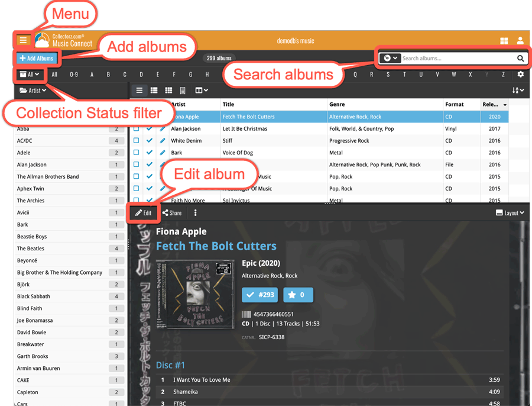Click the edit pencil for White Denim row
The height and width of the screenshot is (406, 532).
(163, 141)
